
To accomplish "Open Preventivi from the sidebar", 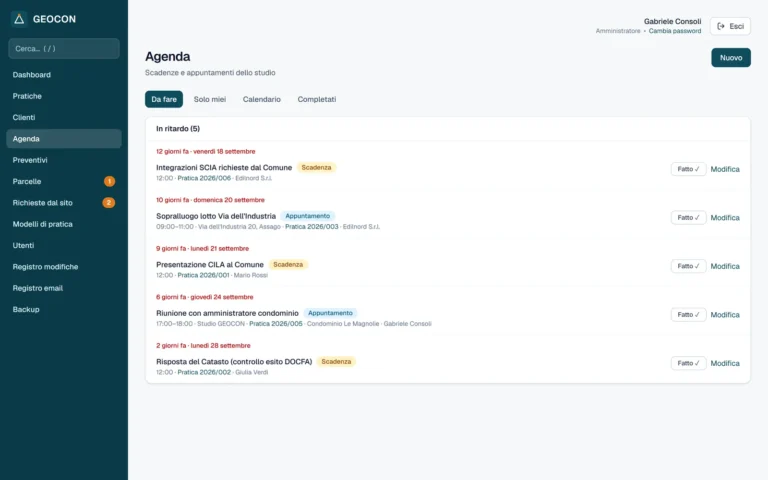I will point(64,160).
